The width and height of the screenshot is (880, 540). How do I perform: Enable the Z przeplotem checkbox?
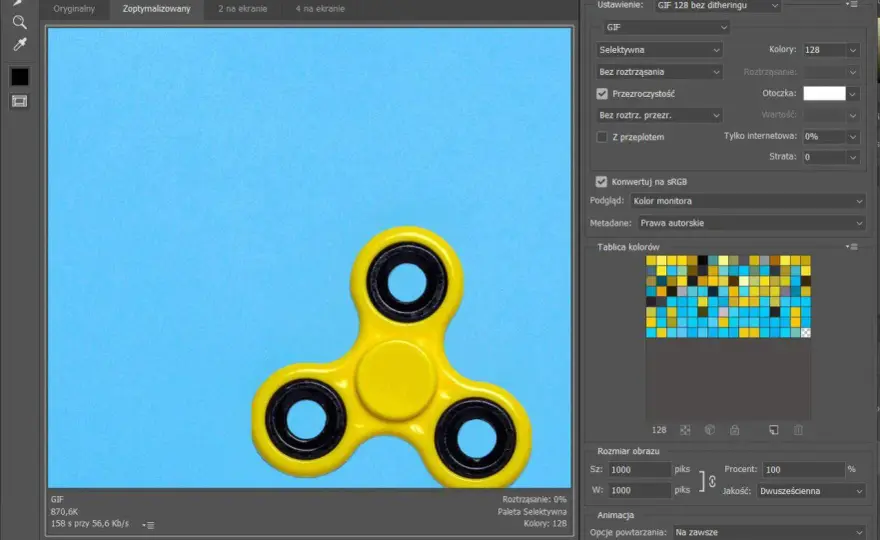tap(602, 137)
